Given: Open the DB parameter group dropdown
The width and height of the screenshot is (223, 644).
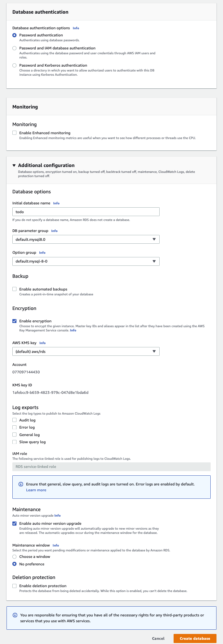Looking at the screenshot, I should [86, 239].
